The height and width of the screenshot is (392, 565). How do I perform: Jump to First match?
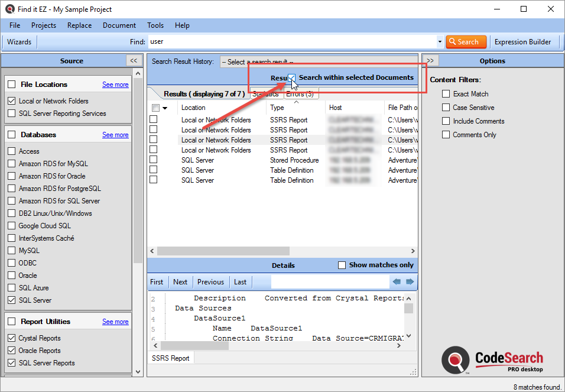(157, 282)
